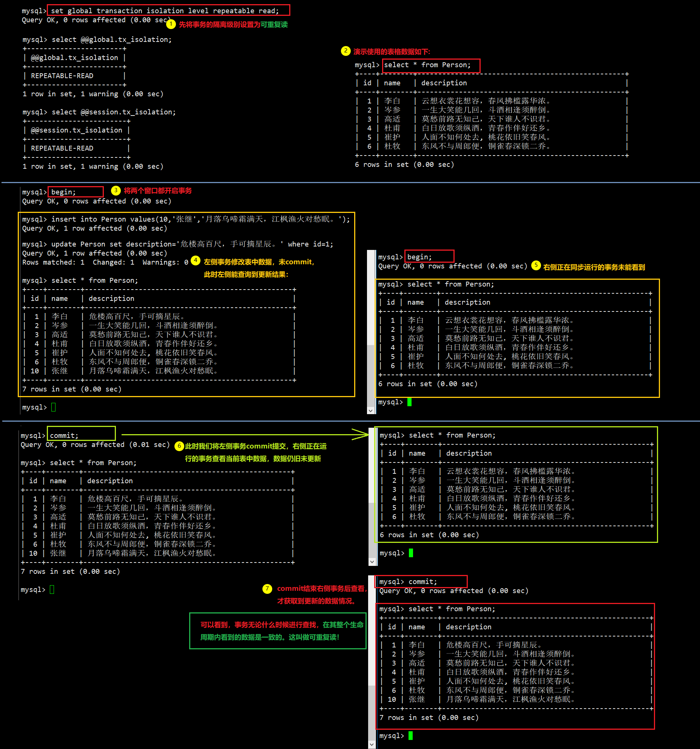Click '危楼高百尺' row in the red-bordered final result
Image resolution: width=700 pixels, height=749 pixels.
point(516,645)
